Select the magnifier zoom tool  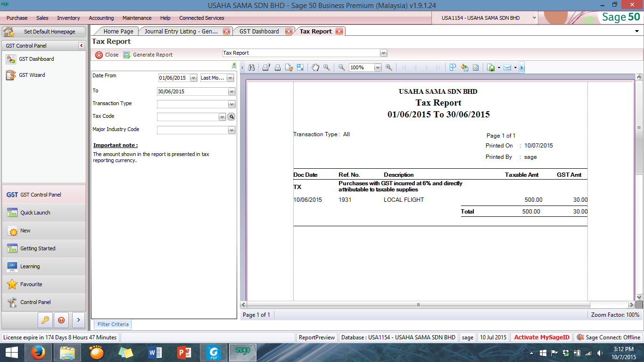(x=327, y=67)
